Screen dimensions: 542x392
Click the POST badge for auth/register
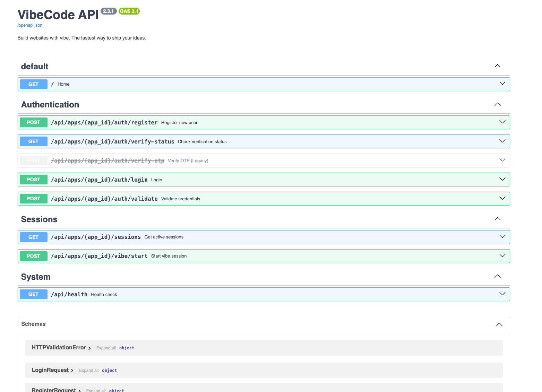pos(34,122)
